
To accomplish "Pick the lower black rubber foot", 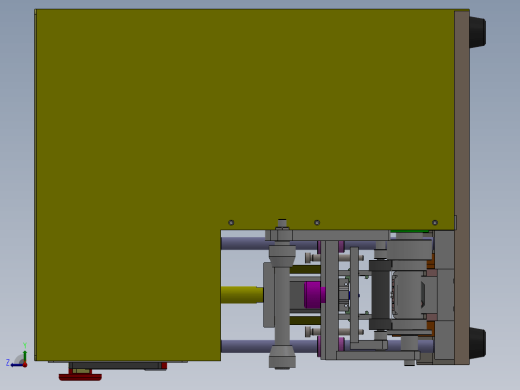I will [477, 343].
